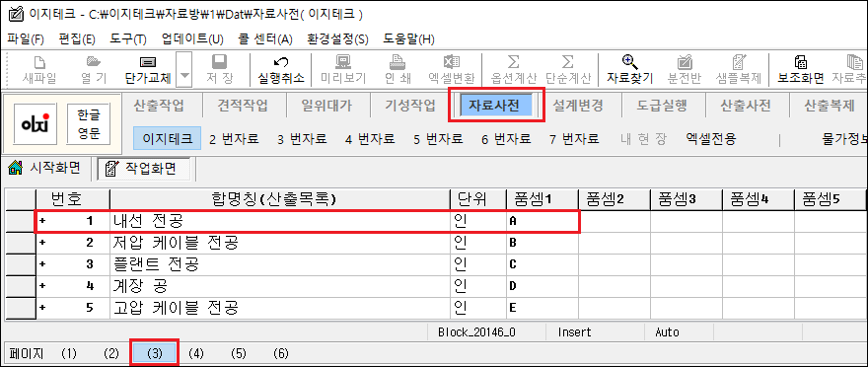Click the 엑셀전용 option

point(711,139)
